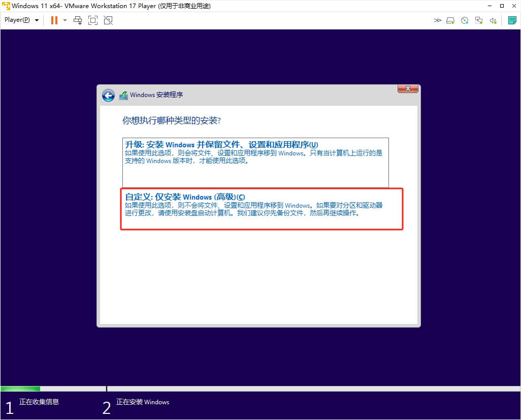Click the green installation progress bar
521x420 pixels.
click(20, 389)
